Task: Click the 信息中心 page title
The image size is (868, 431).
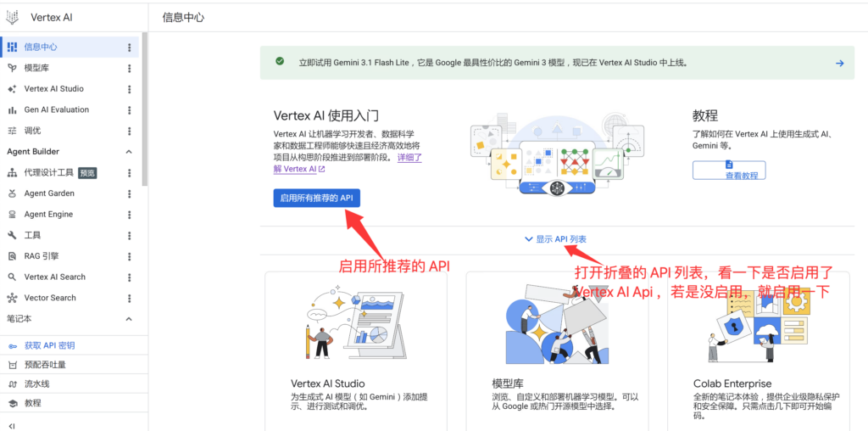Action: coord(183,17)
